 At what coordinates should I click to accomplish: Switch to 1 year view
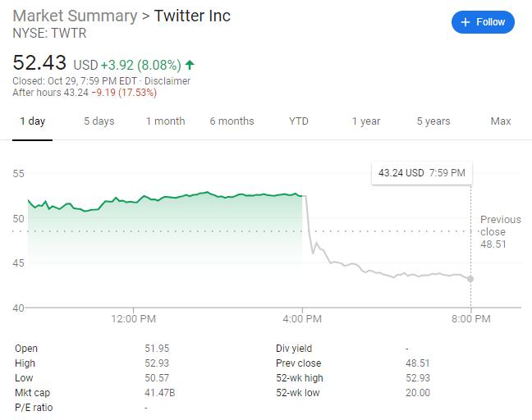coord(366,121)
